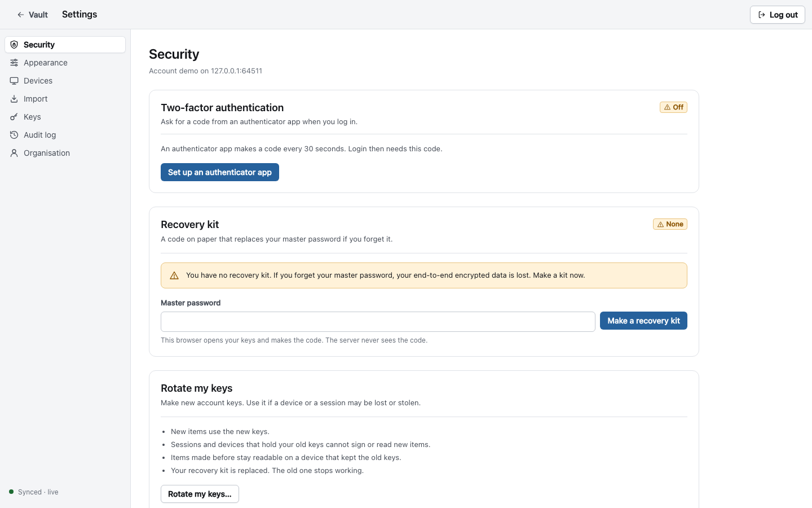This screenshot has height=508, width=812.
Task: Return to Vault via back link
Action: [32, 15]
